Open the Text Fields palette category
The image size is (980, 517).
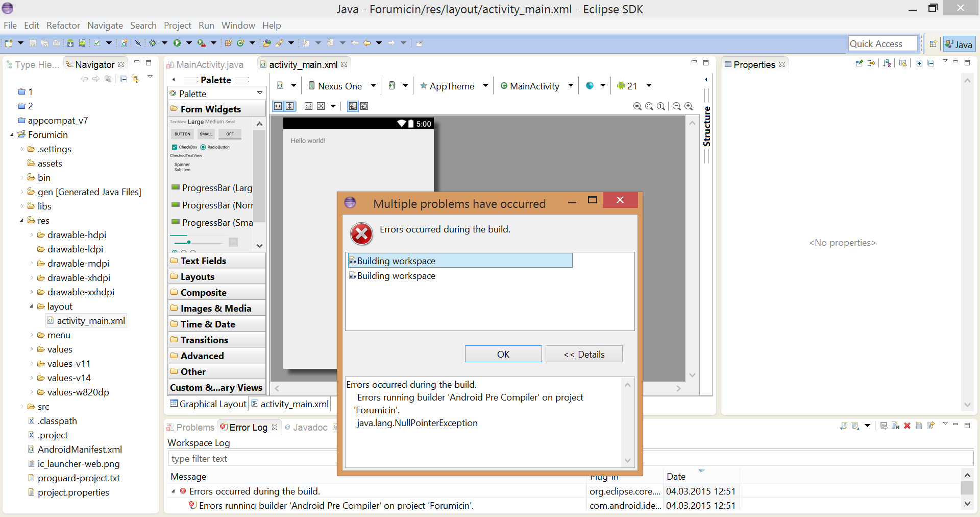[217, 261]
